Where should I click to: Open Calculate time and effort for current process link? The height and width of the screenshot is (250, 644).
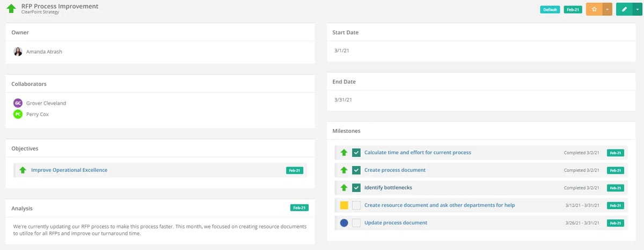click(x=418, y=153)
